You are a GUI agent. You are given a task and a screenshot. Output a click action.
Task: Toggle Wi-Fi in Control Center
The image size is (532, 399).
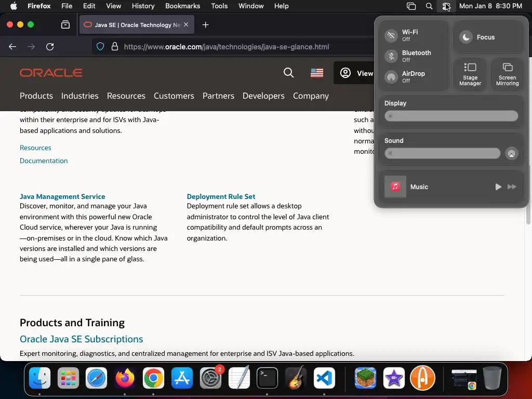tap(391, 35)
